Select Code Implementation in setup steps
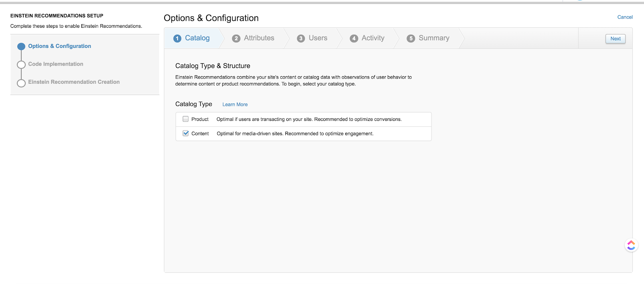This screenshot has height=284, width=644. [x=56, y=64]
